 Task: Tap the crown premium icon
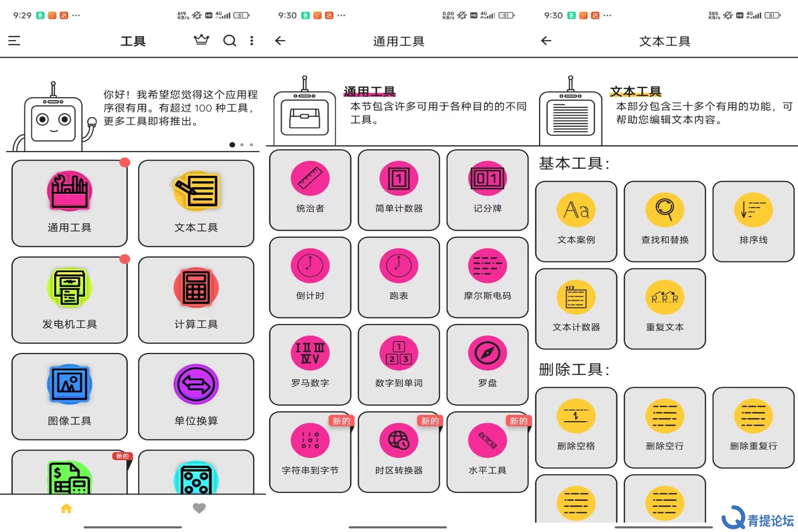tap(202, 40)
